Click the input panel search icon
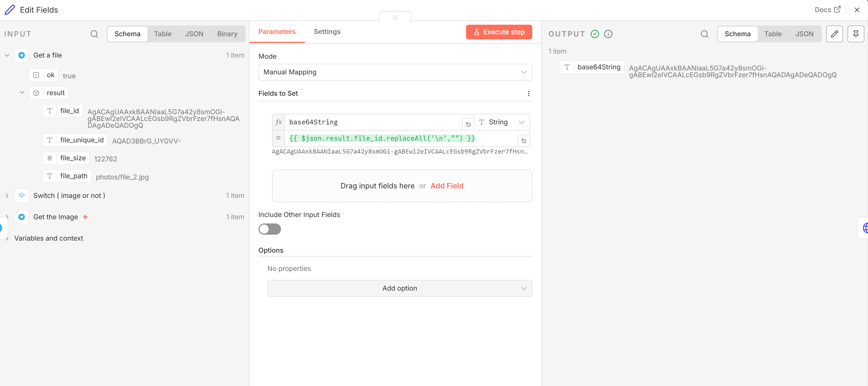 (x=94, y=34)
